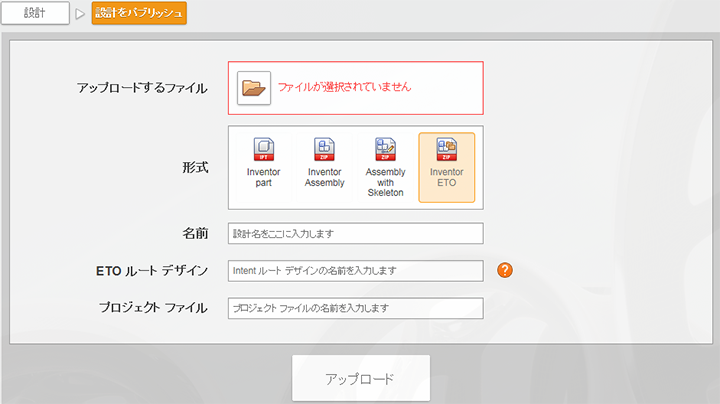The image size is (720, 404).
Task: Select the Inventor ETO format
Action: [x=446, y=168]
